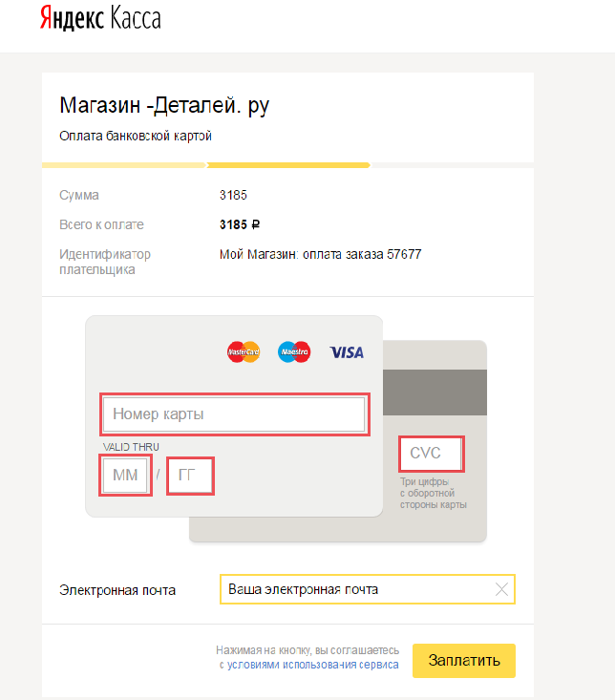615x700 pixels.
Task: Click the Электронная почта label
Action: pyautogui.click(x=117, y=590)
